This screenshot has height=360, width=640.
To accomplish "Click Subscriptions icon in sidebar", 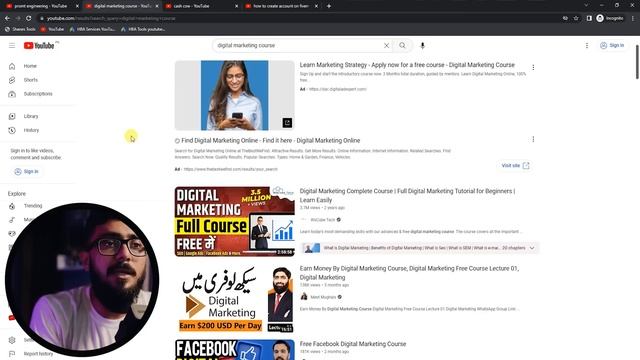I will point(12,94).
